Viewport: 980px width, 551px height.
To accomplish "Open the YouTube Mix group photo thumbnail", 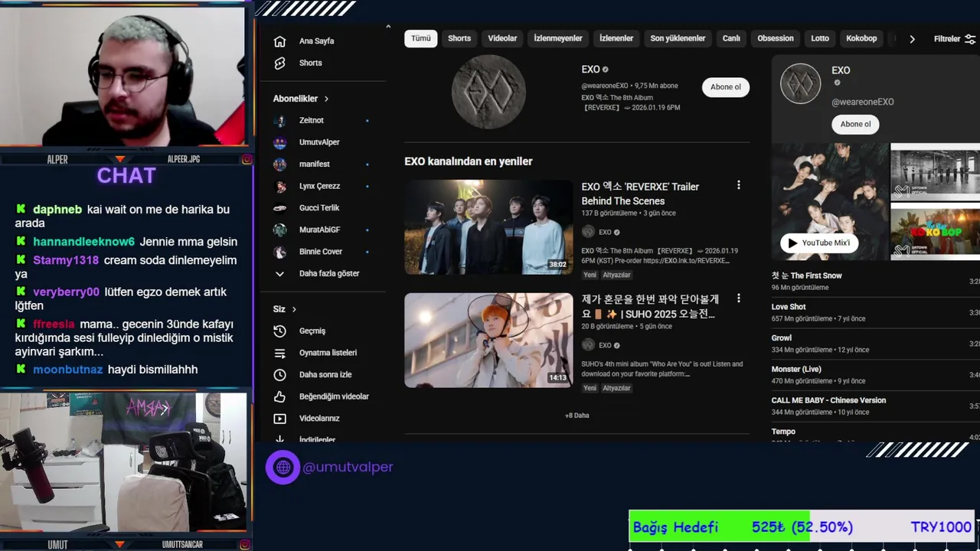I will click(830, 201).
